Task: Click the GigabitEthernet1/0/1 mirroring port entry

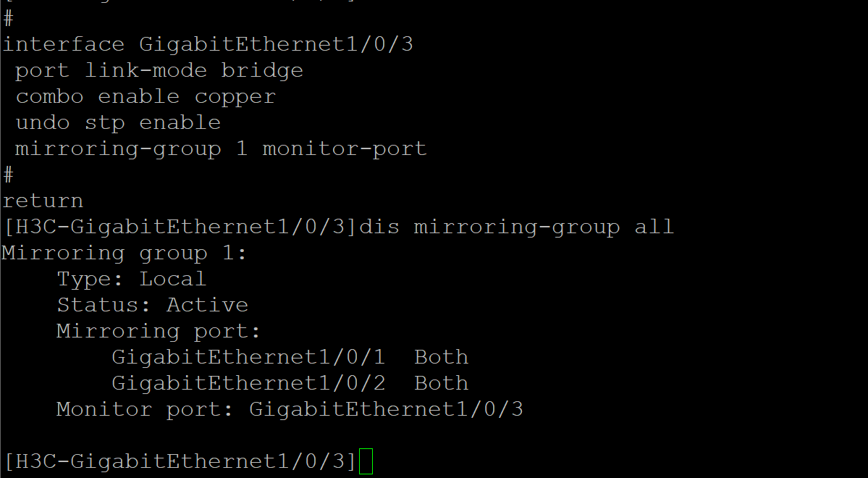Action: tap(248, 357)
